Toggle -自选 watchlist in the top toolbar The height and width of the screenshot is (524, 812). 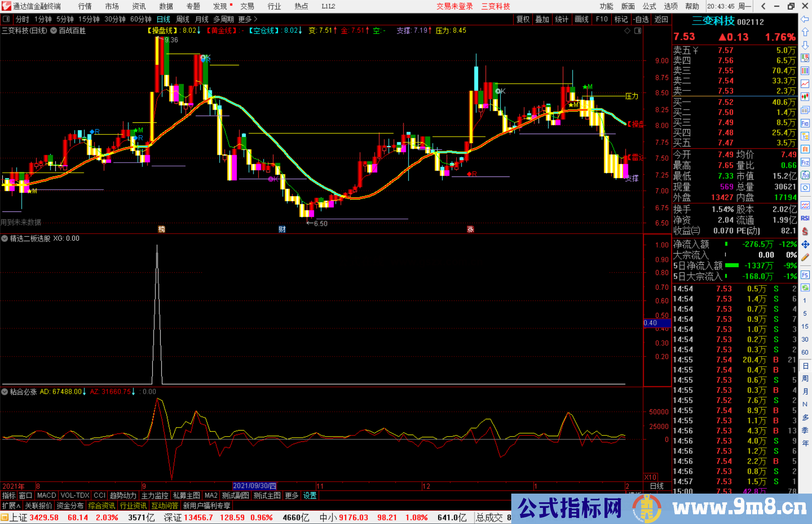pos(641,19)
